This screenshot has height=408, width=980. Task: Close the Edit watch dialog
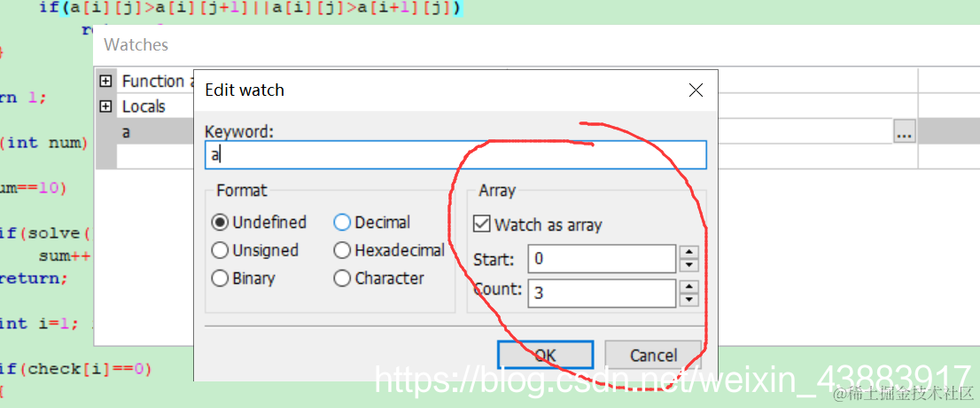click(696, 90)
